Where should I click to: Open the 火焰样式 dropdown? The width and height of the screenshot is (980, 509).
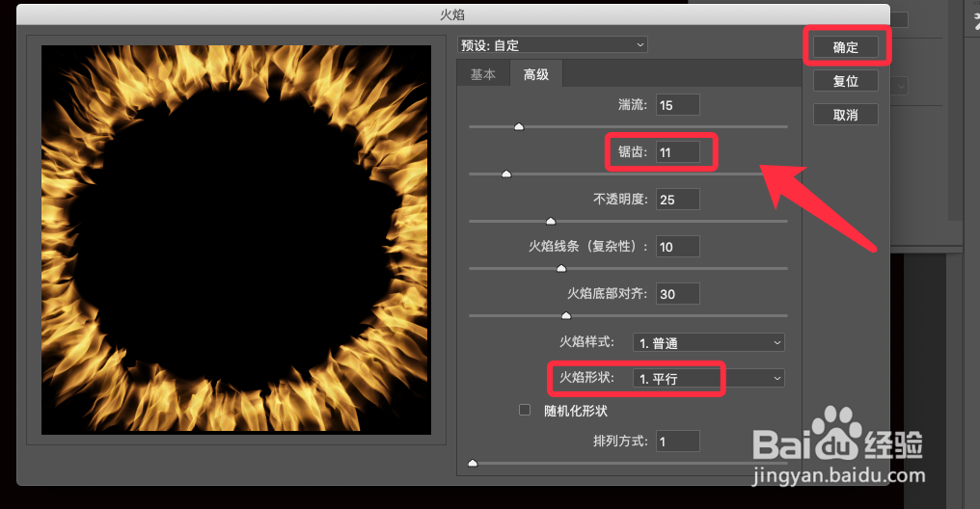[x=709, y=342]
